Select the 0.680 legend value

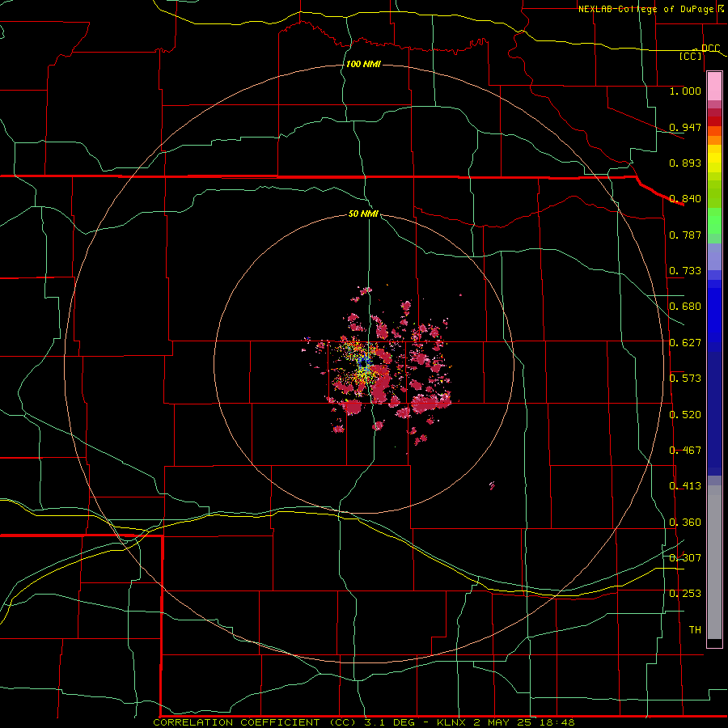[685, 307]
